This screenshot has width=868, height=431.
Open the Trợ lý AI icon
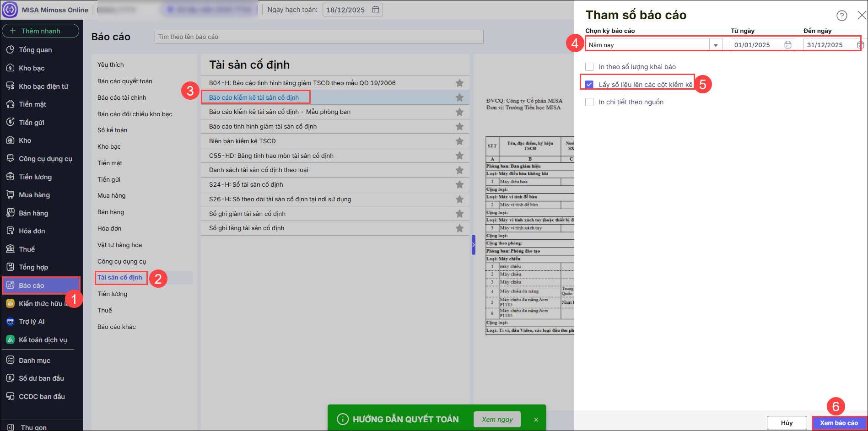[10, 322]
